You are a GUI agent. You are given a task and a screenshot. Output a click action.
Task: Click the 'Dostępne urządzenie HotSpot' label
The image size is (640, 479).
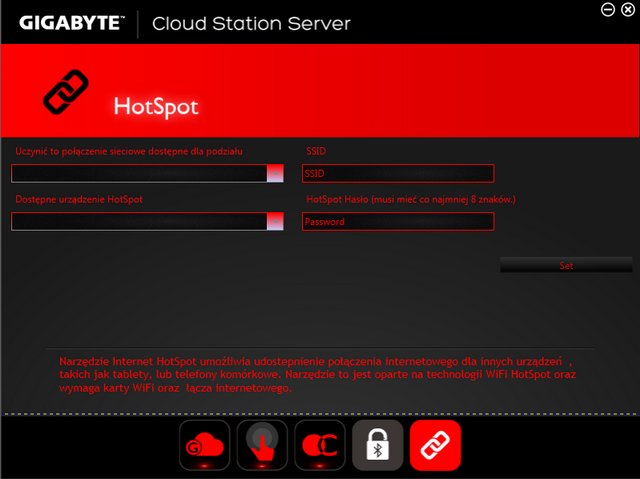pos(79,199)
